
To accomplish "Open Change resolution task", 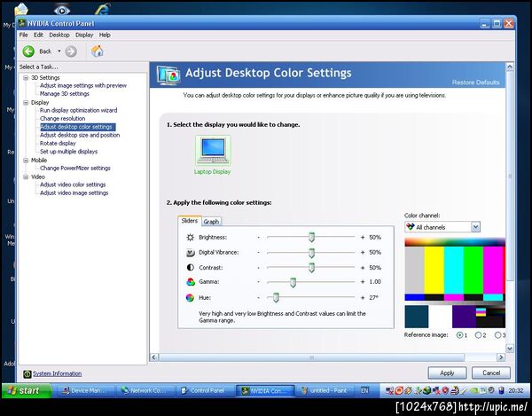I will point(62,119).
